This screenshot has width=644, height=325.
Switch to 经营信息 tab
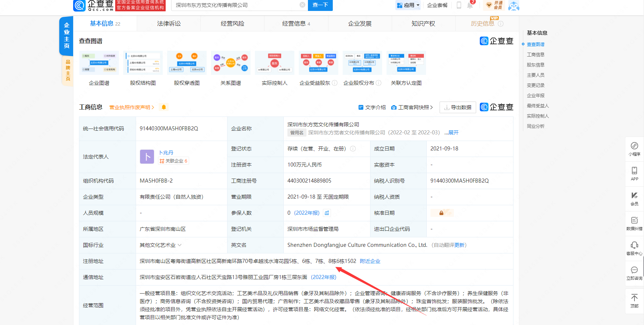pos(296,23)
